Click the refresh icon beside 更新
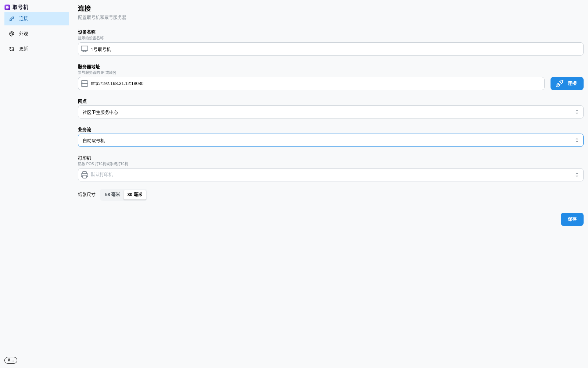This screenshot has height=368, width=588. click(12, 49)
